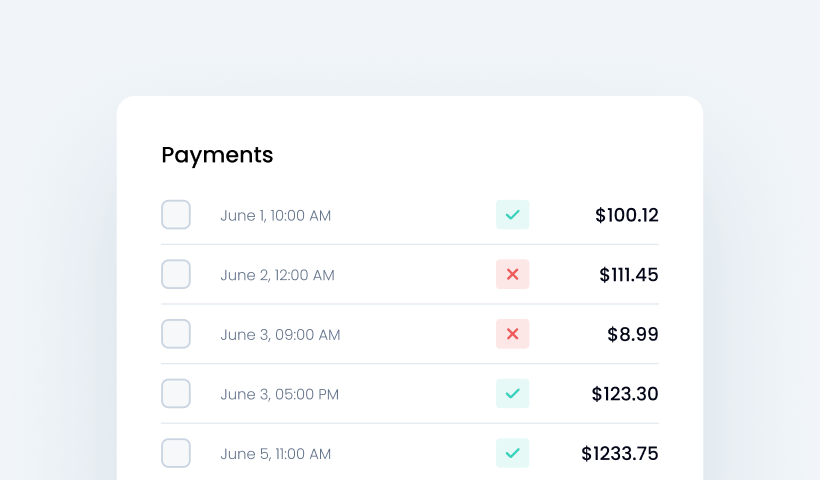Click the green success checkmark for $100.12 payment

(512, 215)
